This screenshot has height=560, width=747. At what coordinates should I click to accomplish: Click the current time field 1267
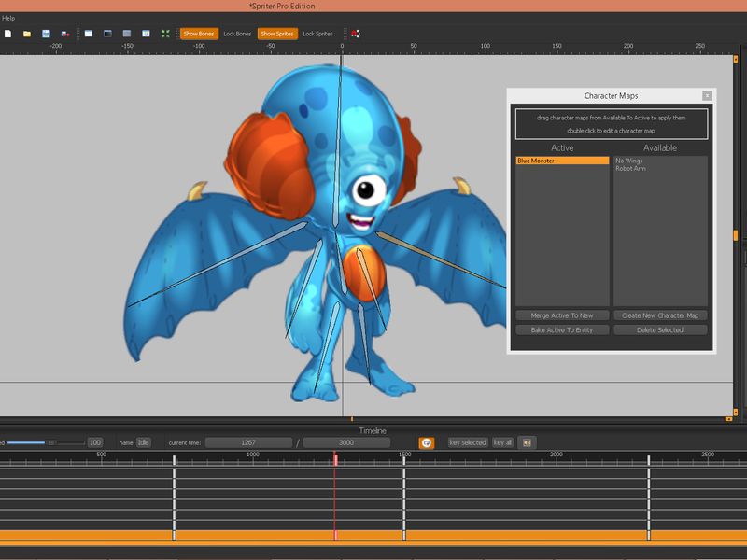248,442
